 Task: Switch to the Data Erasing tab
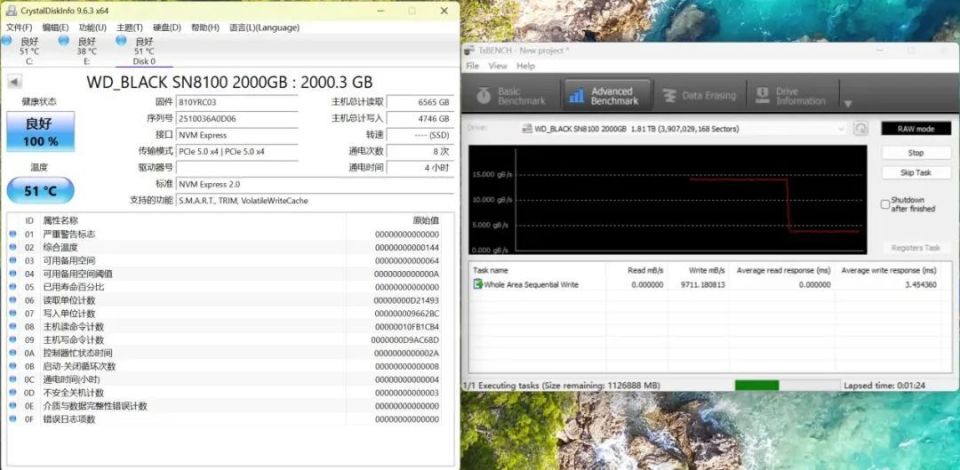point(698,95)
